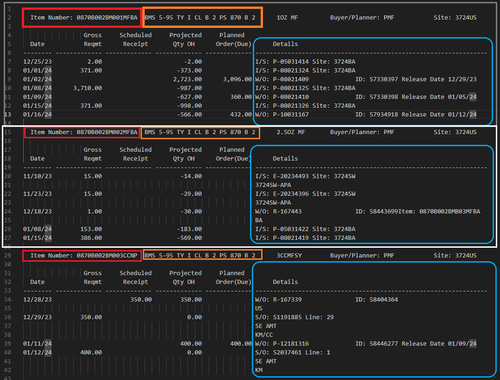This screenshot has width=500, height=380.
Task: Select the '1OZ MF' text on line 2
Action: coord(287,18)
